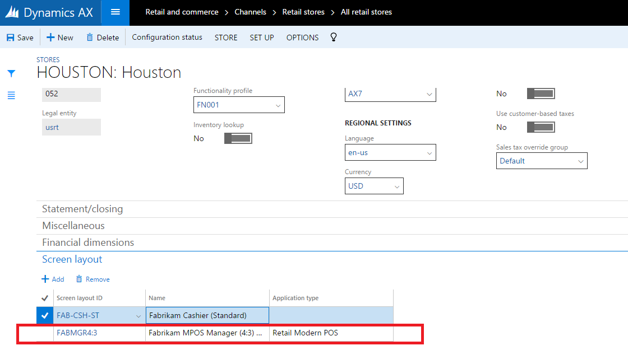Viewport: 628px width, 364px height.
Task: Open the hamburger navigation menu
Action: point(116,12)
